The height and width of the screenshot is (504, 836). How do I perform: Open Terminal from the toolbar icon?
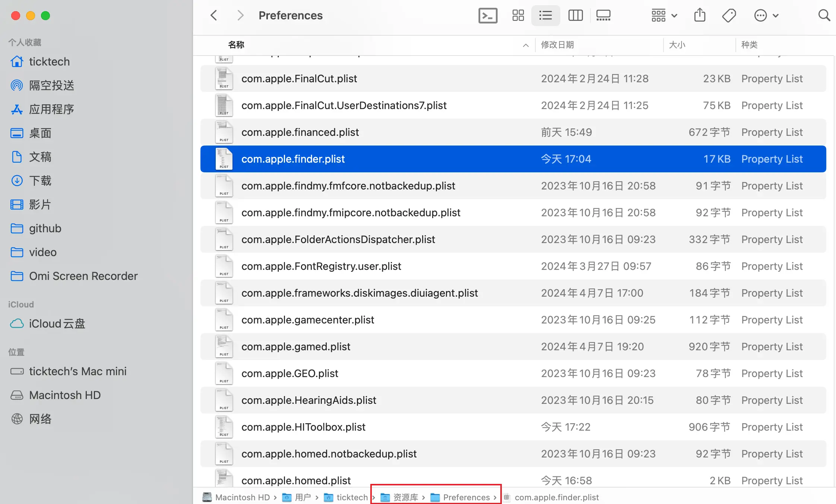[x=488, y=15]
